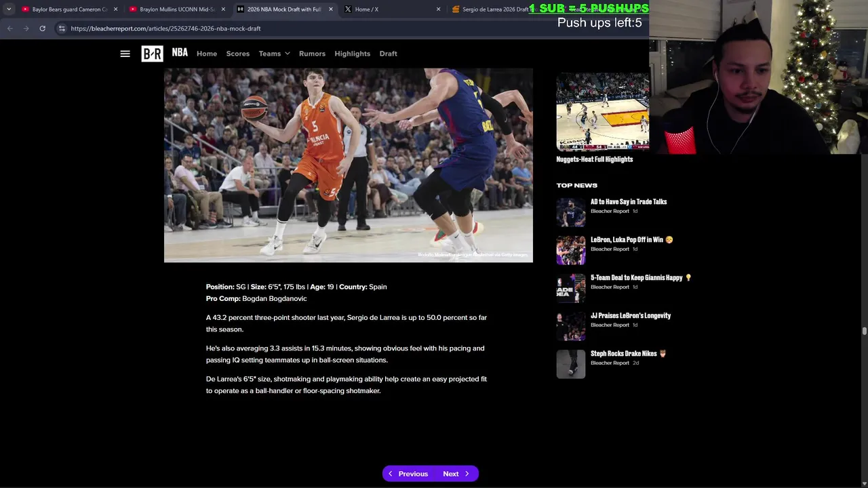This screenshot has width=868, height=488.
Task: Open Scores in the nav bar
Action: tap(238, 54)
